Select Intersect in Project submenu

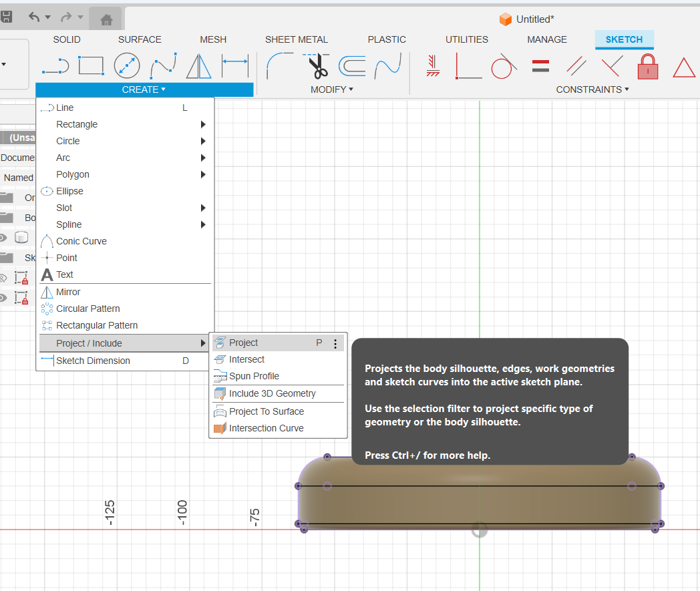pos(278,360)
